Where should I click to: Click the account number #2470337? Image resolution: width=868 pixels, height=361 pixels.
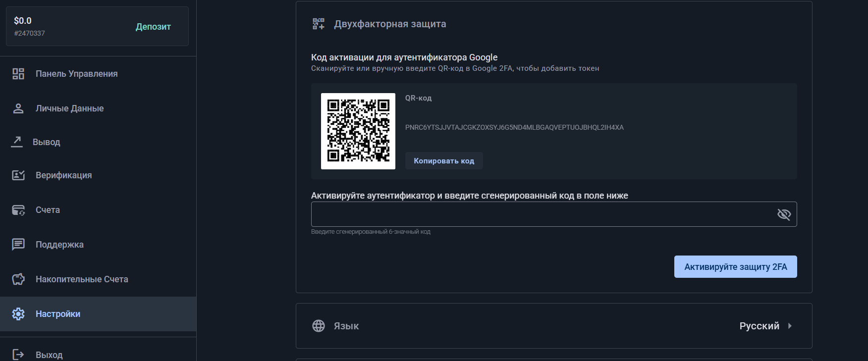pyautogui.click(x=30, y=34)
